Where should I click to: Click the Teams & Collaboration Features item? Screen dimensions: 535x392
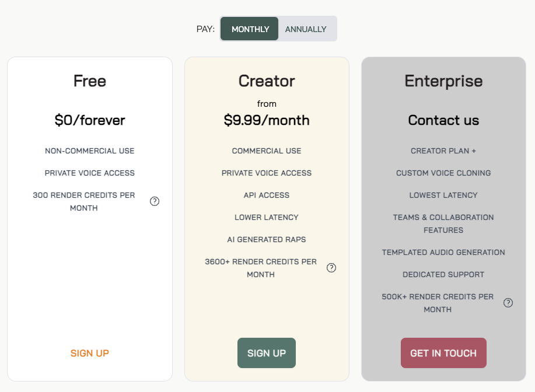coord(443,223)
